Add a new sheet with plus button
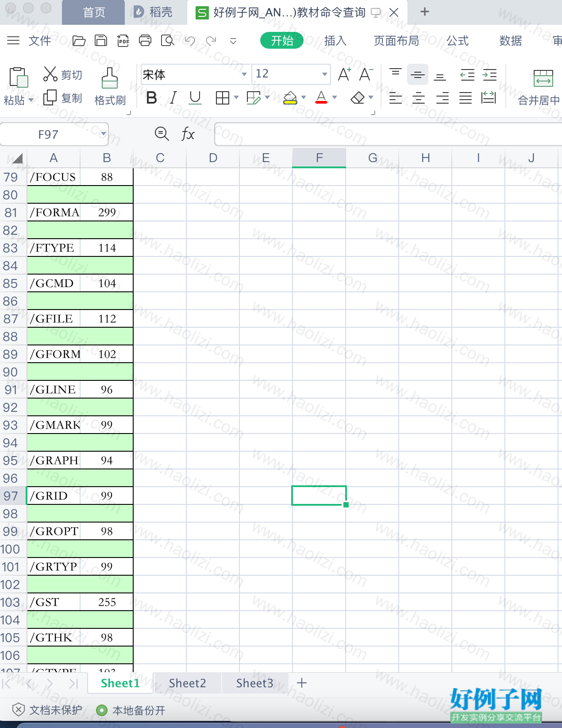The image size is (562, 728). click(301, 683)
